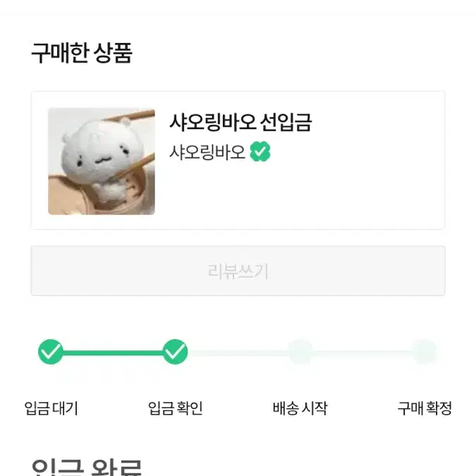Click the gray progress line after 입금 확인
The image size is (476, 476).
(x=238, y=353)
